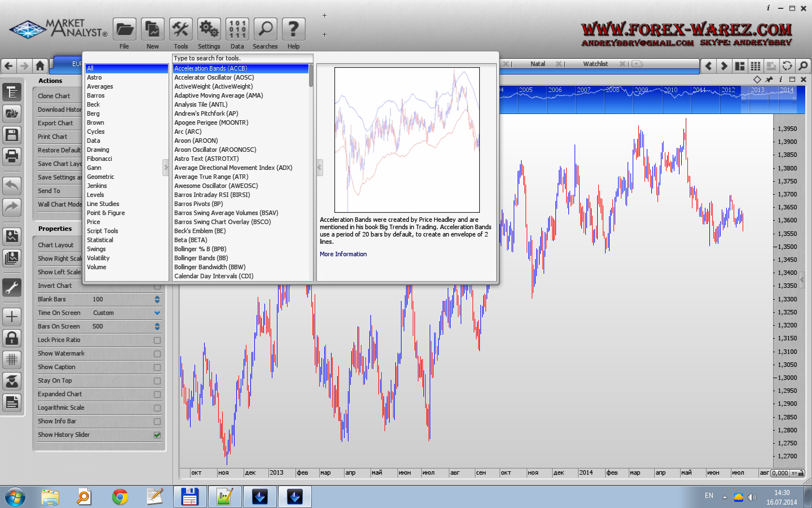The width and height of the screenshot is (812, 508).
Task: Click the refresh arrows icon in tab toolbar
Action: click(787, 66)
